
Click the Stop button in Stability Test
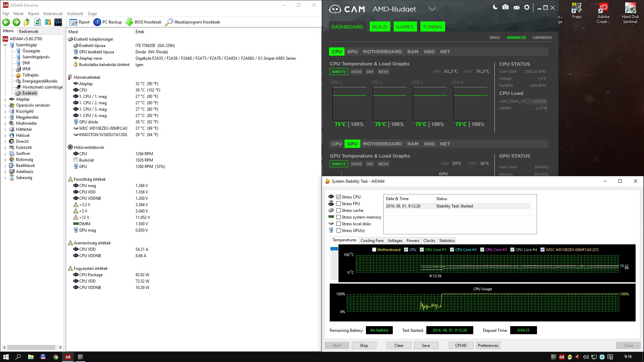(x=364, y=346)
